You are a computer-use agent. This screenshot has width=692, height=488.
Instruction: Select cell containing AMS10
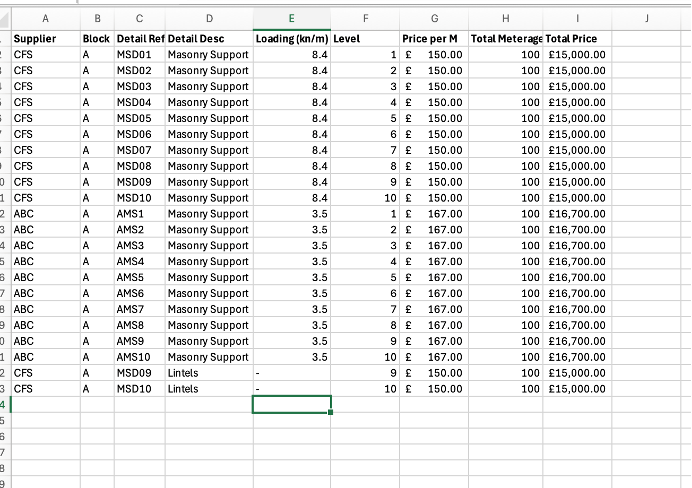click(x=140, y=357)
